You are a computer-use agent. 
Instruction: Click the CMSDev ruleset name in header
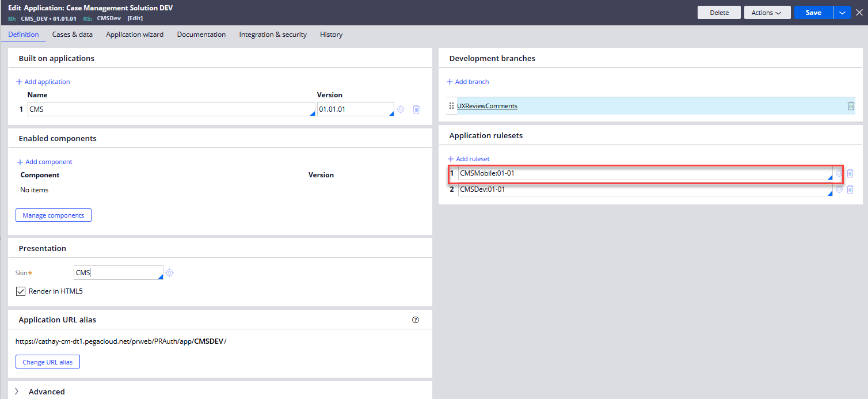[x=108, y=18]
